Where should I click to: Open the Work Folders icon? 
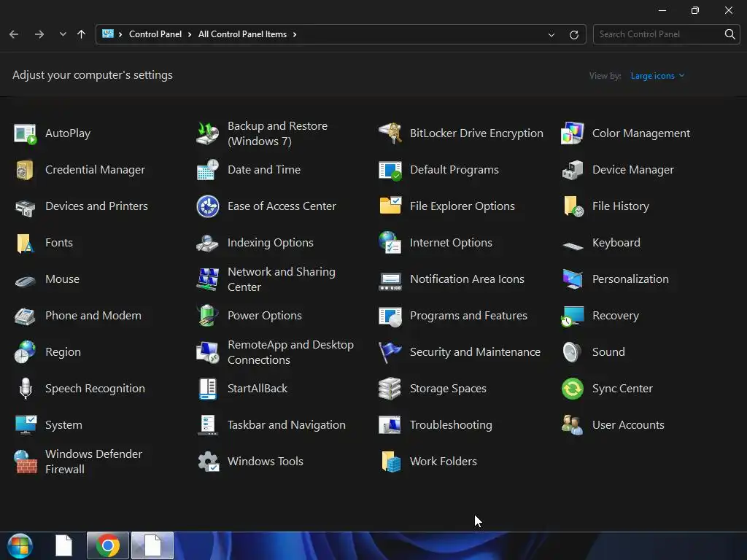pos(390,462)
